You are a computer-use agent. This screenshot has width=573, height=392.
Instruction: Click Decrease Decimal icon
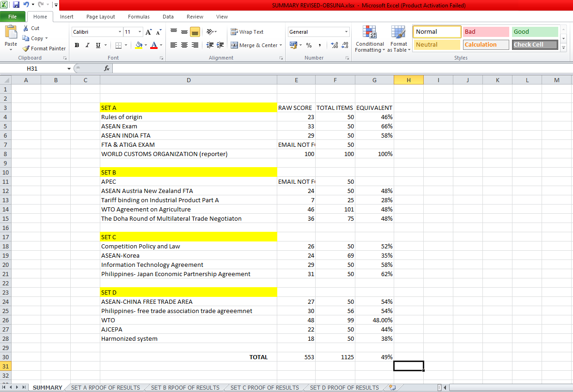344,45
